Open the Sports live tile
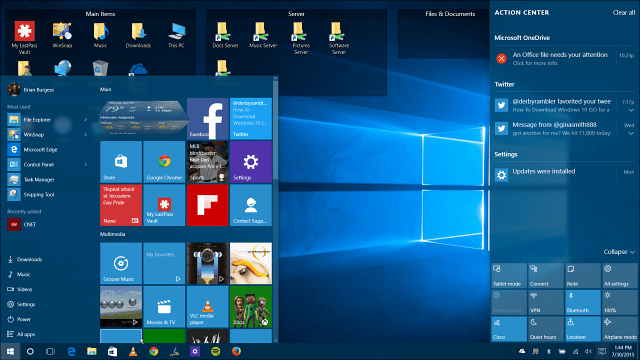 (x=207, y=162)
